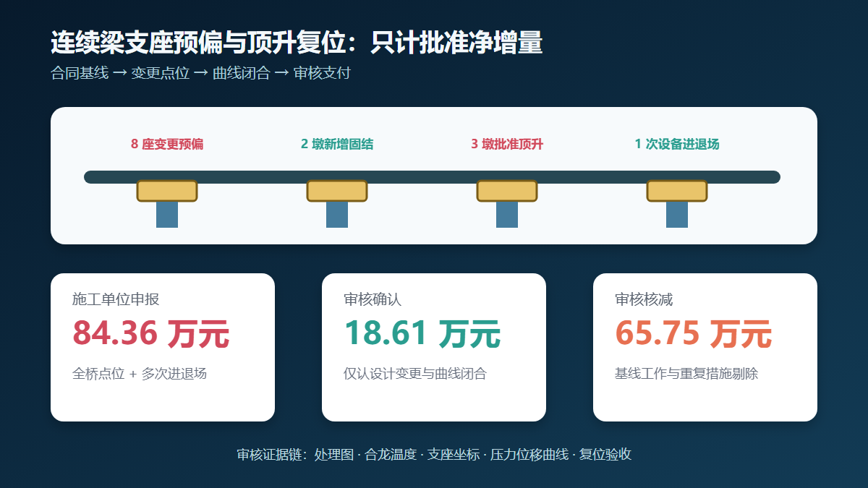This screenshot has height=488, width=868.
Task: Click the 审核核减 card heading
Action: pyautogui.click(x=644, y=299)
